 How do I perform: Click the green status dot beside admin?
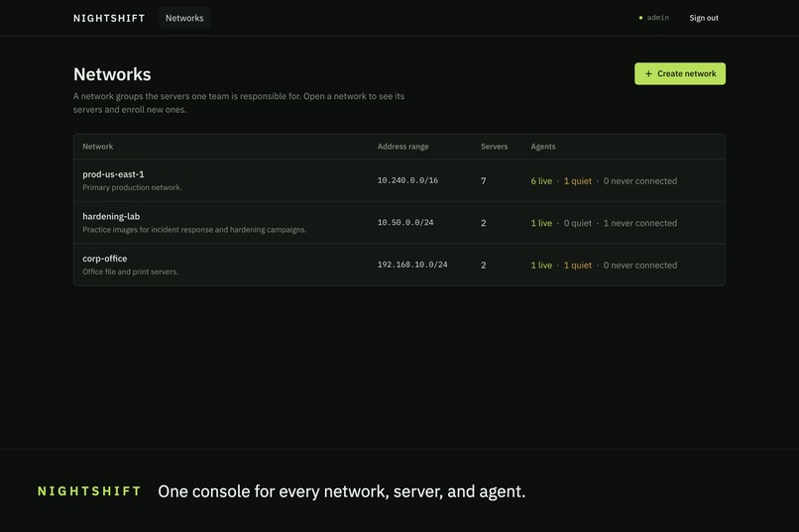(640, 18)
